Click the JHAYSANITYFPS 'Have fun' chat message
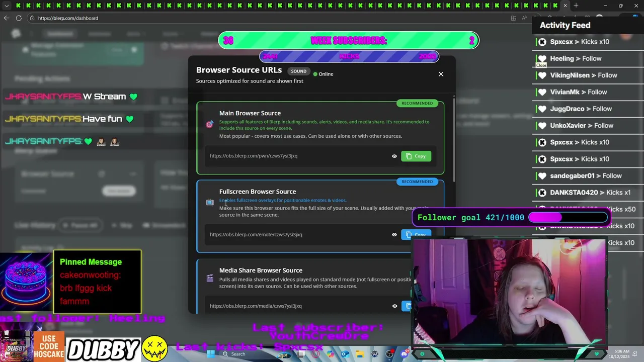The image size is (644, 362). (69, 119)
